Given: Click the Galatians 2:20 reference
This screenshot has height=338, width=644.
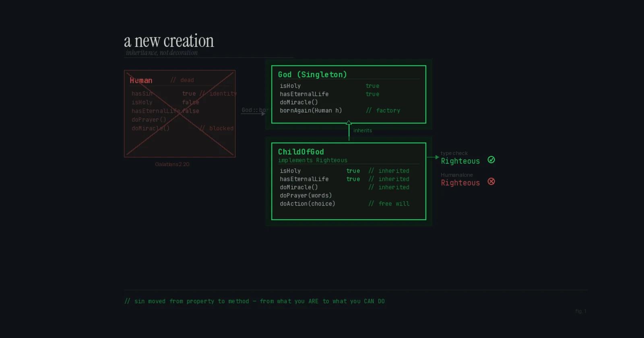Looking at the screenshot, I should point(172,164).
